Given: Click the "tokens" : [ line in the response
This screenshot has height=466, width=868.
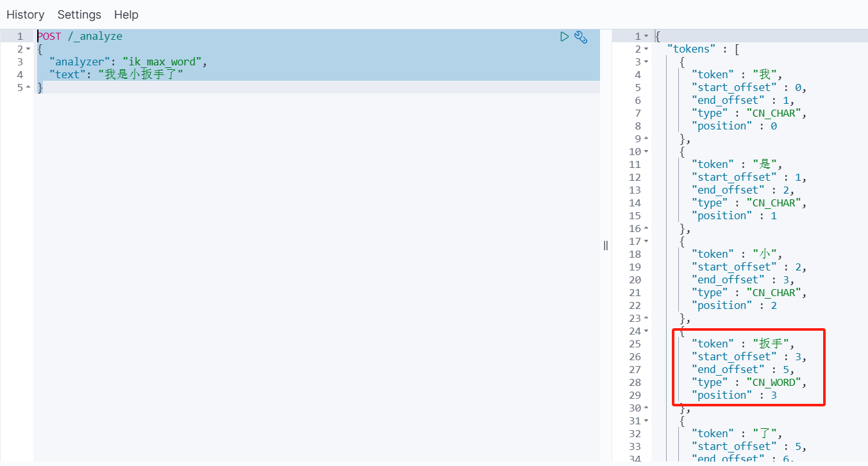Looking at the screenshot, I should [x=704, y=49].
